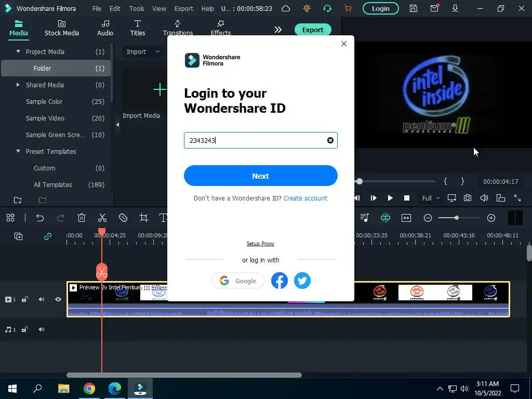532x399 pixels.
Task: Open the Full preview quality dropdown
Action: click(x=431, y=198)
